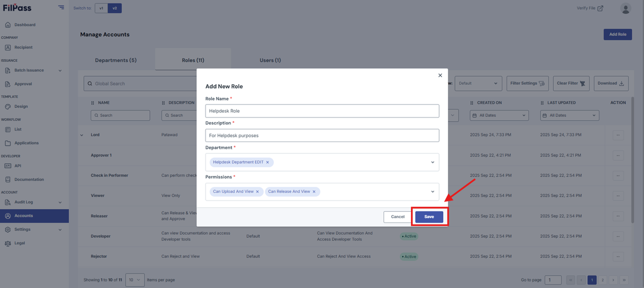This screenshot has width=644, height=288.
Task: Open action menu for Developer row
Action: pyautogui.click(x=618, y=236)
